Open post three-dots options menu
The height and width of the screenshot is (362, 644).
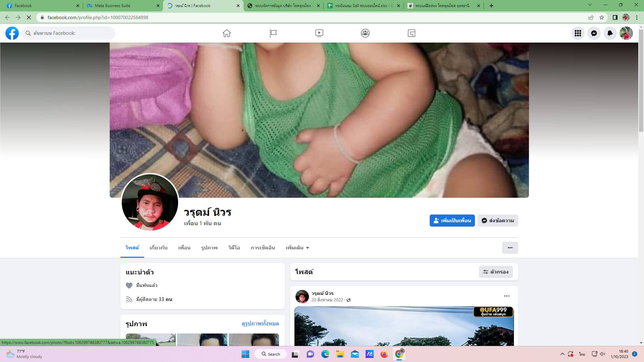[x=506, y=296]
